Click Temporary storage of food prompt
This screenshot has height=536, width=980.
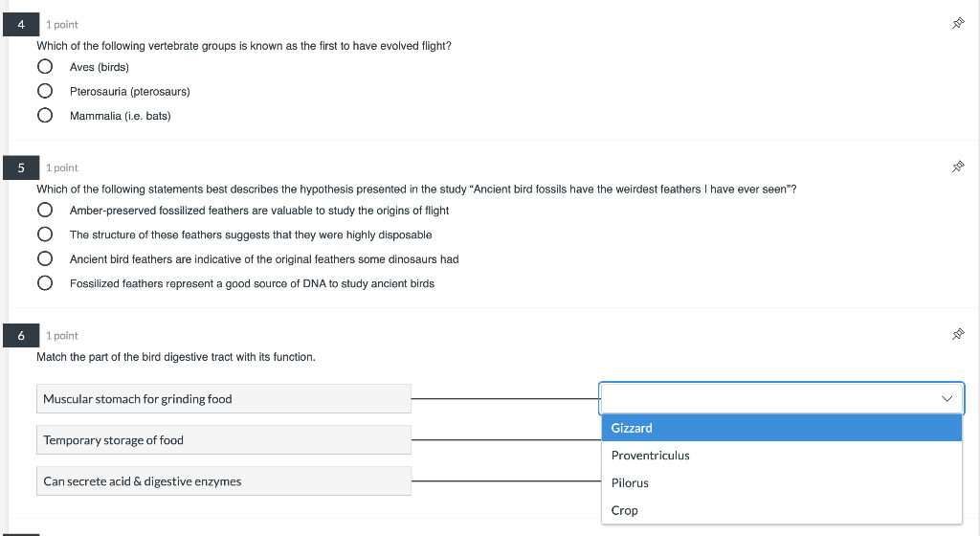tap(224, 440)
